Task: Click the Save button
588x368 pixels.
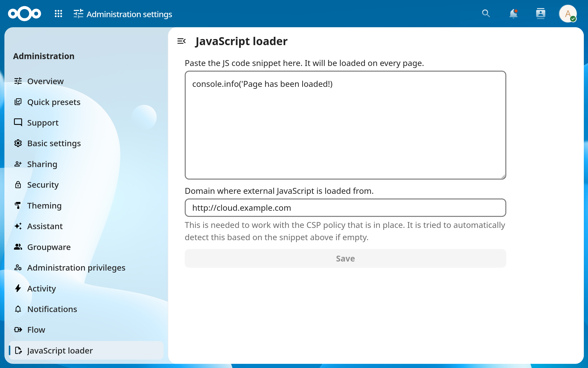Action: pyautogui.click(x=345, y=258)
